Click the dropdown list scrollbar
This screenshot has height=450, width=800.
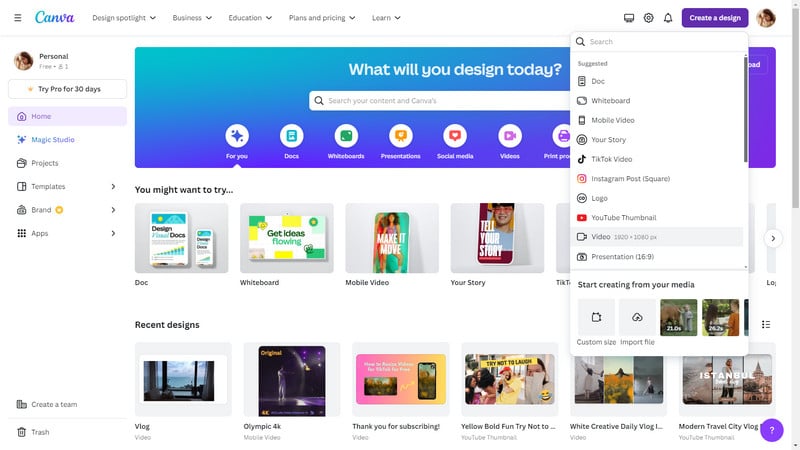coord(745,109)
